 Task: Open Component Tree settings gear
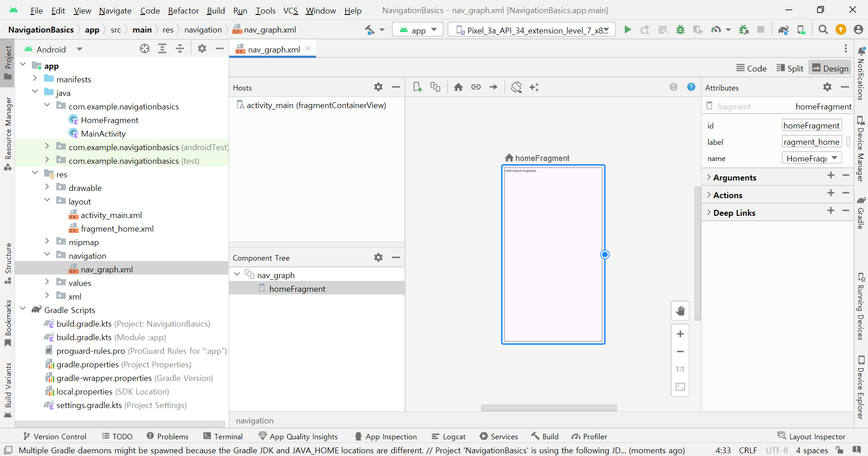(x=378, y=257)
